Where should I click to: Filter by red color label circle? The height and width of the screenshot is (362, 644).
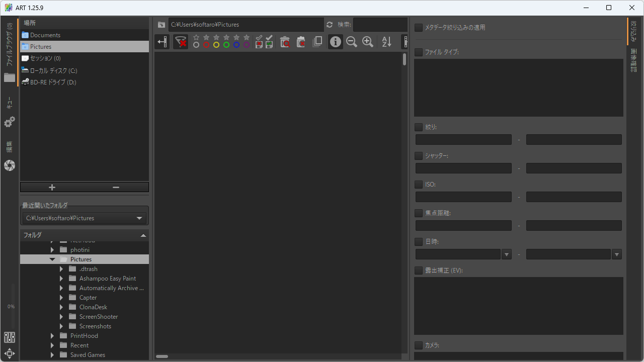pyautogui.click(x=206, y=45)
